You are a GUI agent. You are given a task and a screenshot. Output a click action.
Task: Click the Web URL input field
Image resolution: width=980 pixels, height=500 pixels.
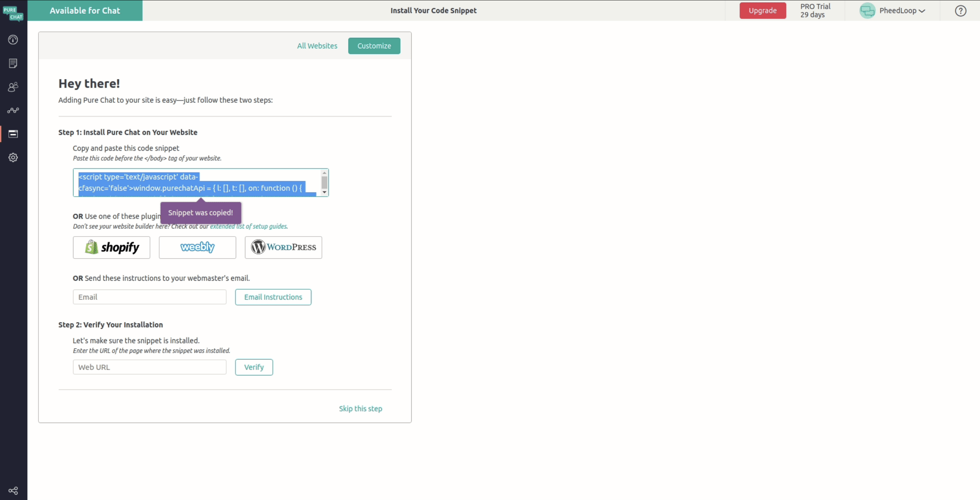[150, 367]
